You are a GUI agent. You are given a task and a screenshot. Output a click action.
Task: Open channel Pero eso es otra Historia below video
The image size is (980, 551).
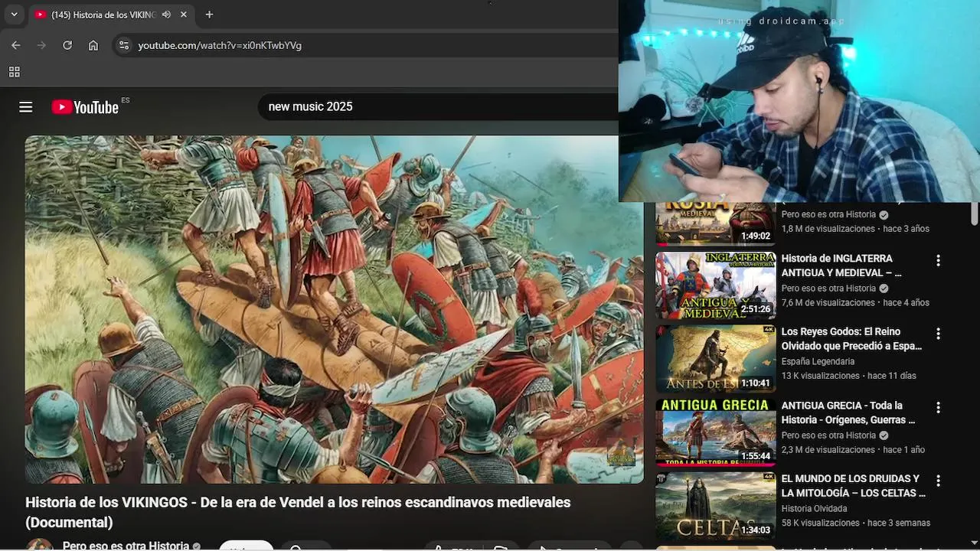click(x=126, y=546)
